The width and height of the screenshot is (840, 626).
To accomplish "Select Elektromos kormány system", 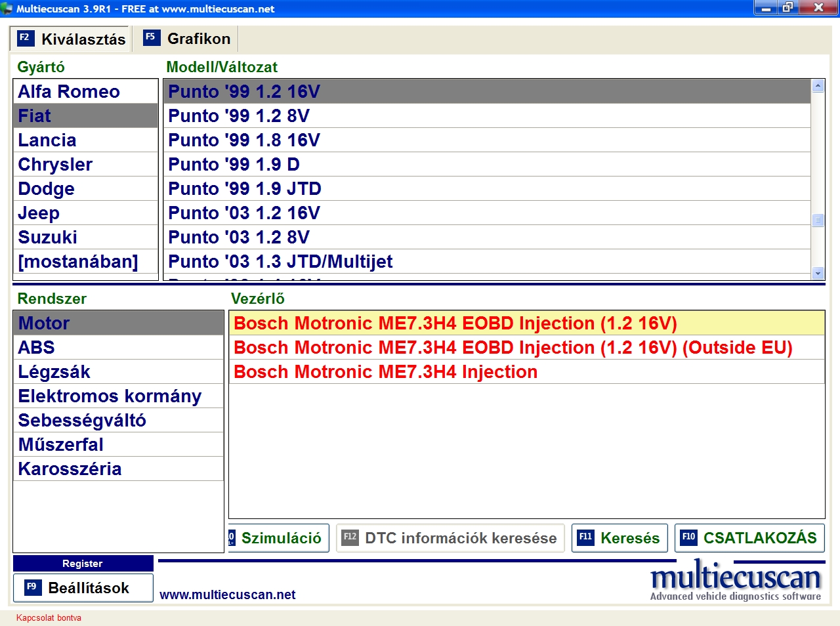I will click(118, 396).
